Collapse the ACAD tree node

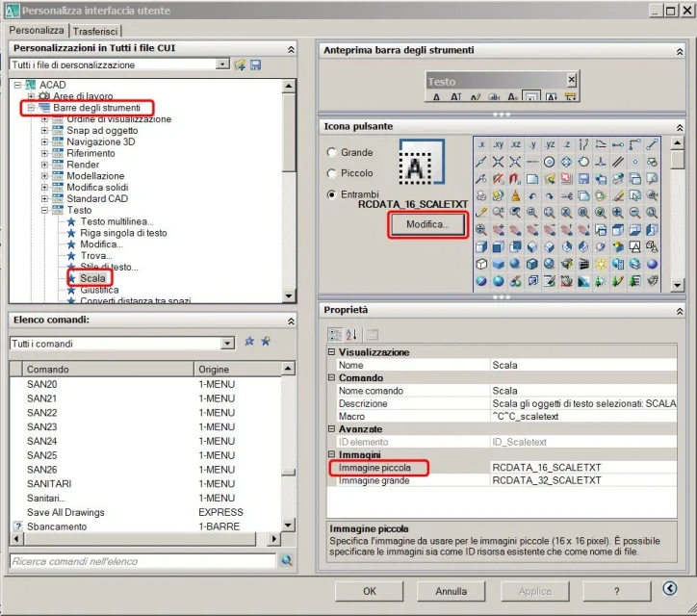click(x=17, y=85)
